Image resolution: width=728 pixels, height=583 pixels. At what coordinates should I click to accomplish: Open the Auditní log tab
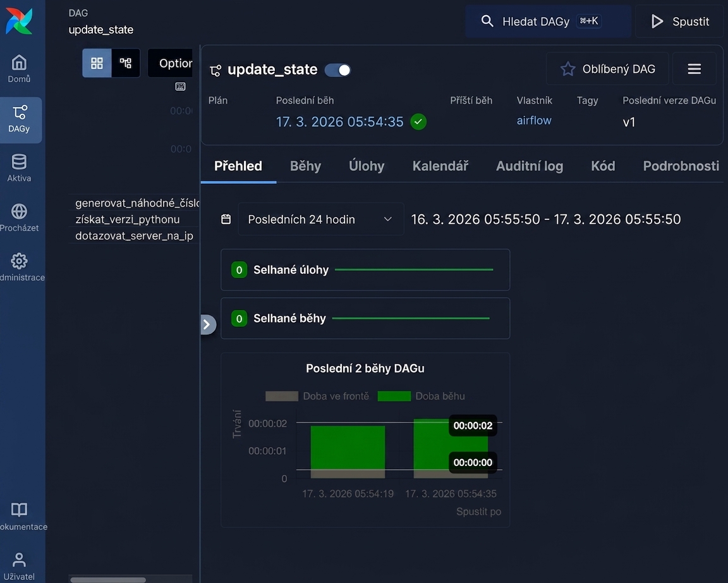[530, 166]
